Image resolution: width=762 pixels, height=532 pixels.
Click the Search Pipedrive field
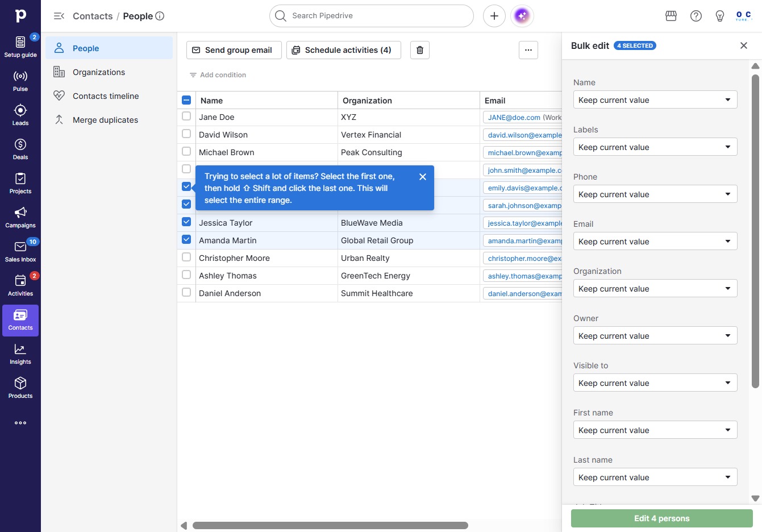372,16
